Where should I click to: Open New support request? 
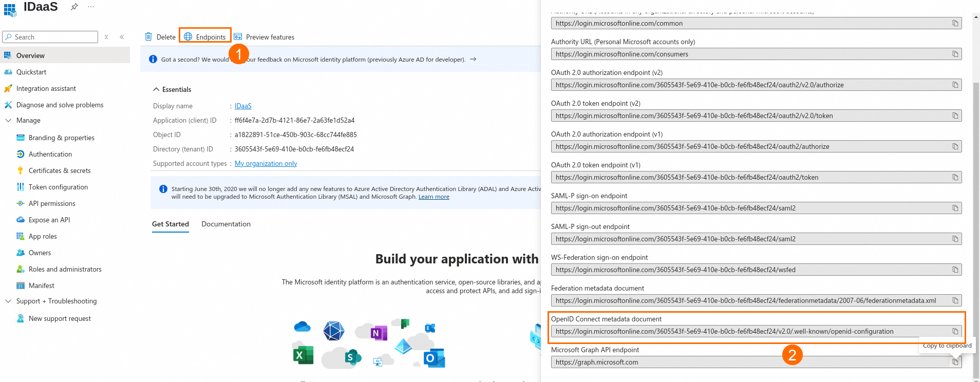pyautogui.click(x=60, y=318)
